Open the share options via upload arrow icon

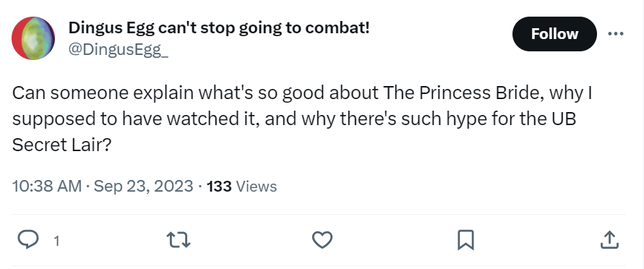(609, 240)
